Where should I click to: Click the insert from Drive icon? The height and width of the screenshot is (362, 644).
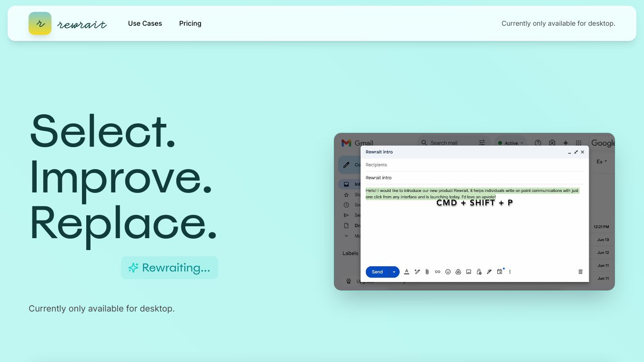(458, 272)
